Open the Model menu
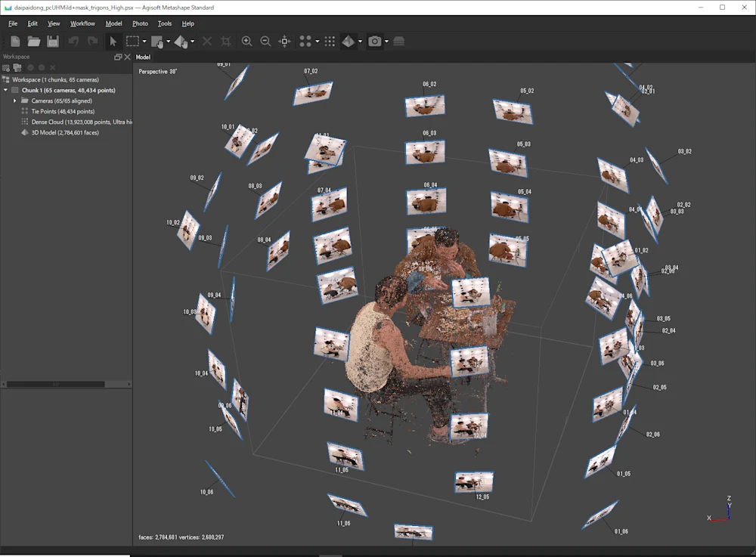The width and height of the screenshot is (756, 557). pyautogui.click(x=114, y=23)
